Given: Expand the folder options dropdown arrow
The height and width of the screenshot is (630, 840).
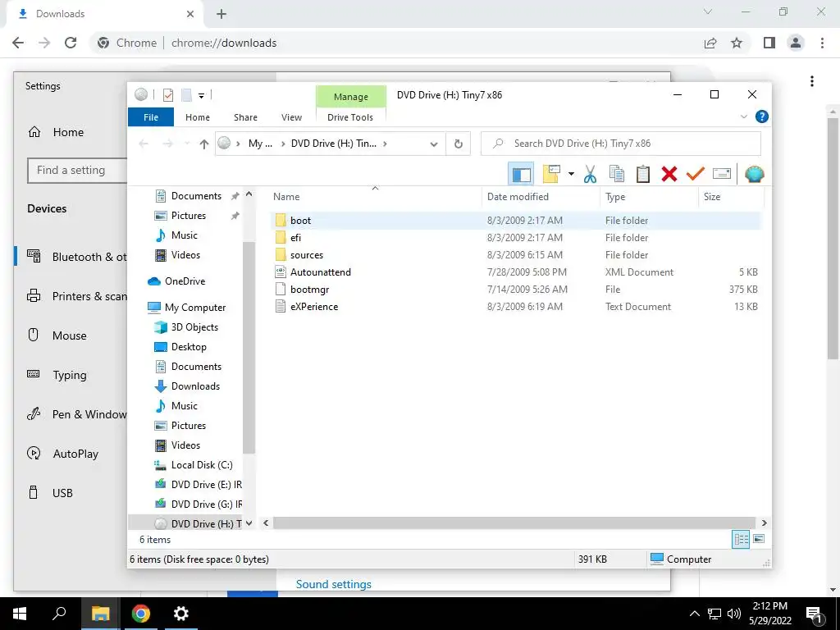Looking at the screenshot, I should pos(571,174).
